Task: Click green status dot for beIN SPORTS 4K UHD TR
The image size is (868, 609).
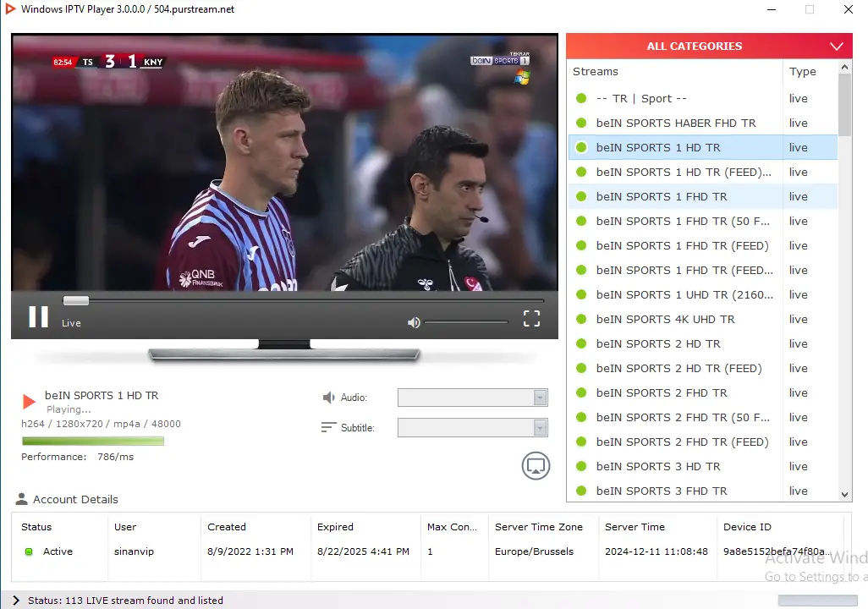Action: click(581, 319)
